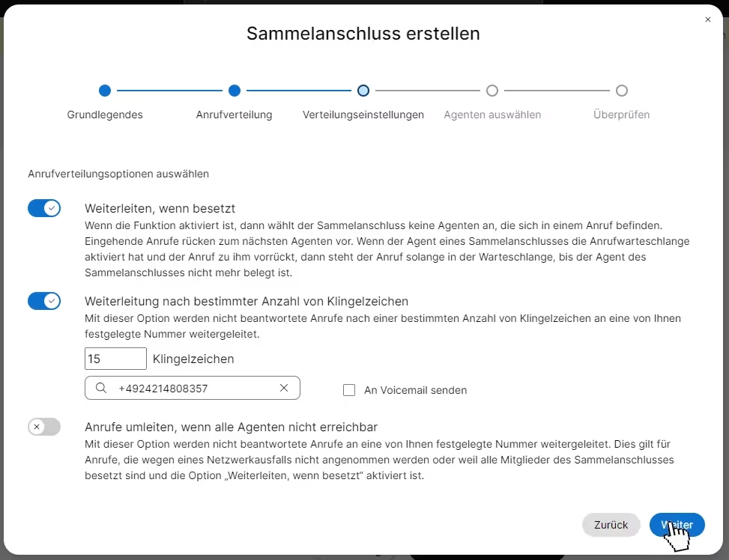Viewport: 729px width, 560px height.
Task: Click the Weiter button
Action: coord(677,525)
